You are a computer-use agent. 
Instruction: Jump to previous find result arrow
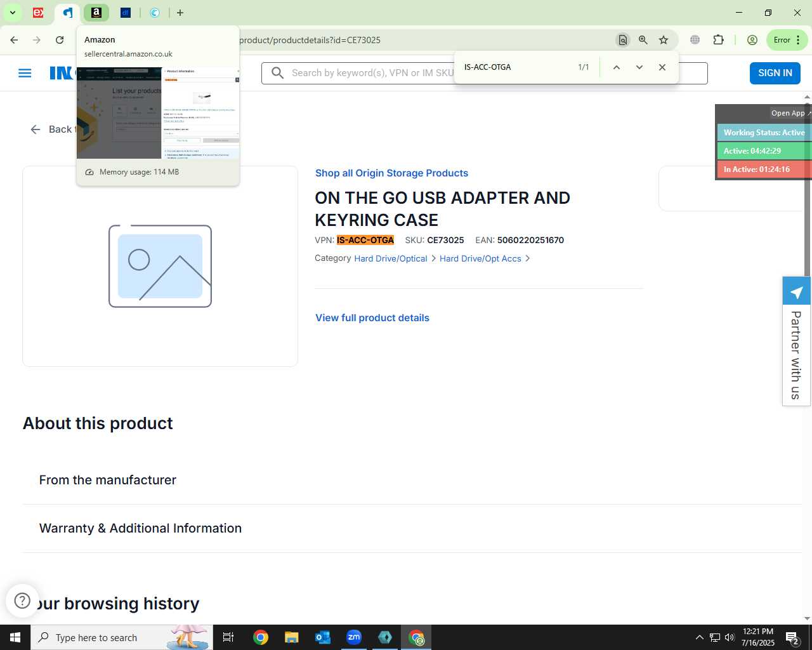pyautogui.click(x=616, y=67)
